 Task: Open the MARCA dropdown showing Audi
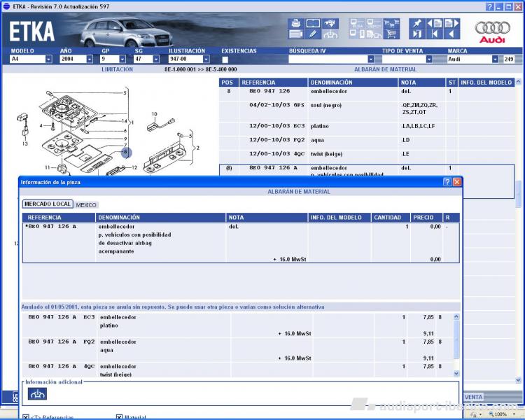coord(495,59)
